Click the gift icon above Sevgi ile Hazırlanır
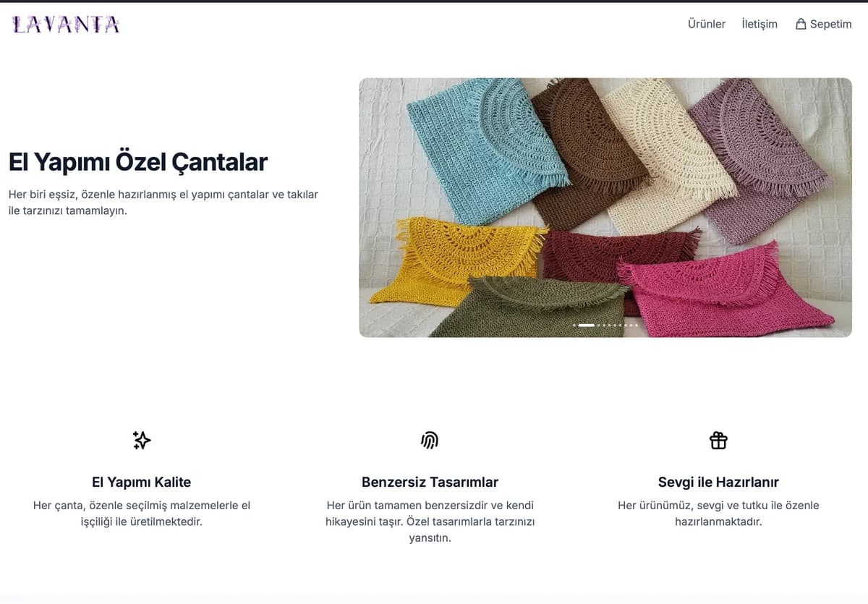The width and height of the screenshot is (868, 604). coord(718,440)
